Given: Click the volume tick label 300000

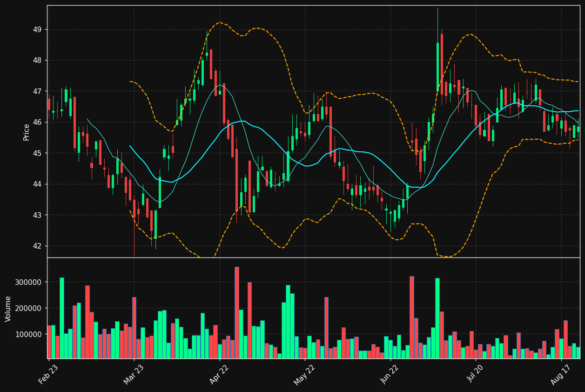Looking at the screenshot, I should [x=29, y=282].
